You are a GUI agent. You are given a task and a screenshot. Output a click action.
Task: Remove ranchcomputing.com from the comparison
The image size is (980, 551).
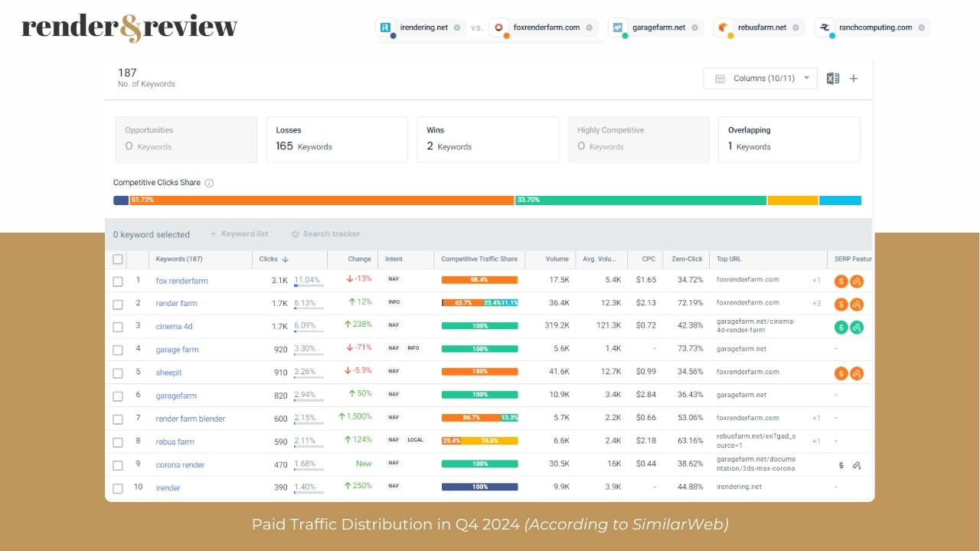click(921, 28)
